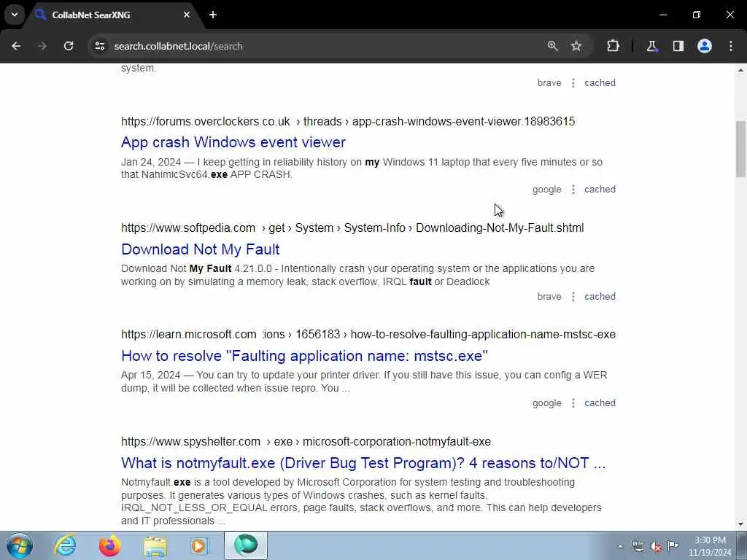The image size is (747, 560).
Task: Click the scrollbar down arrow
Action: pos(740,524)
